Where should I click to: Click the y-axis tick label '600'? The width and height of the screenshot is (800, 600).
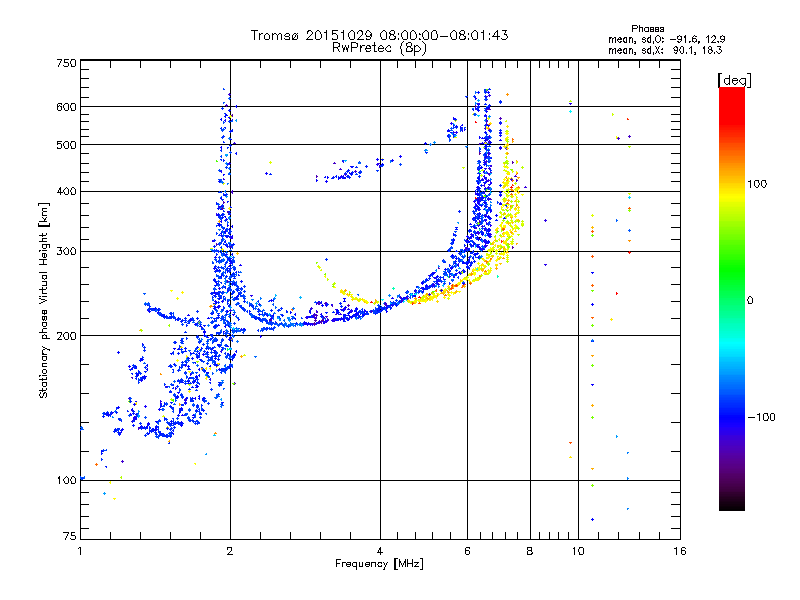66,107
